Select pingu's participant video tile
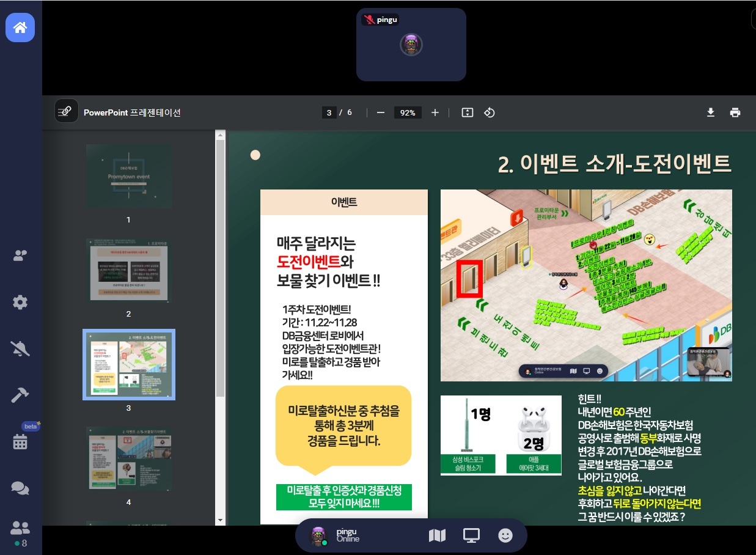 411,45
